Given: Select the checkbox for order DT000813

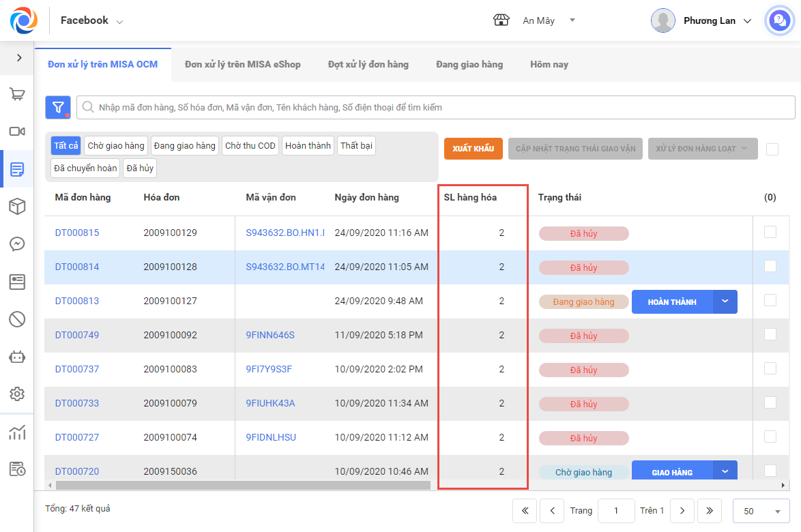Looking at the screenshot, I should pyautogui.click(x=770, y=300).
